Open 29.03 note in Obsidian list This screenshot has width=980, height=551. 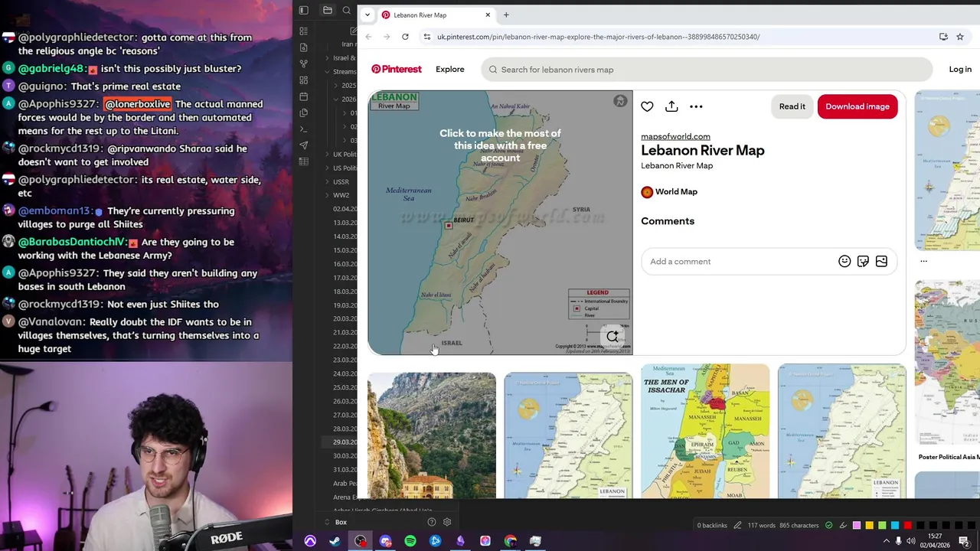point(345,442)
